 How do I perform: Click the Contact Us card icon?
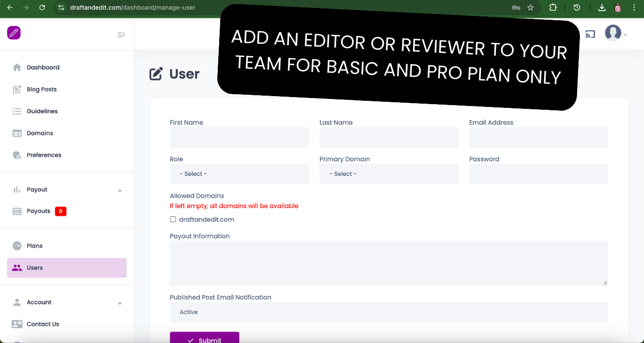click(17, 324)
